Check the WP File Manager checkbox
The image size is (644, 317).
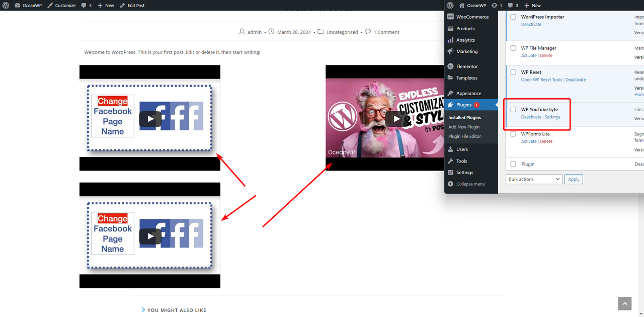tap(513, 48)
